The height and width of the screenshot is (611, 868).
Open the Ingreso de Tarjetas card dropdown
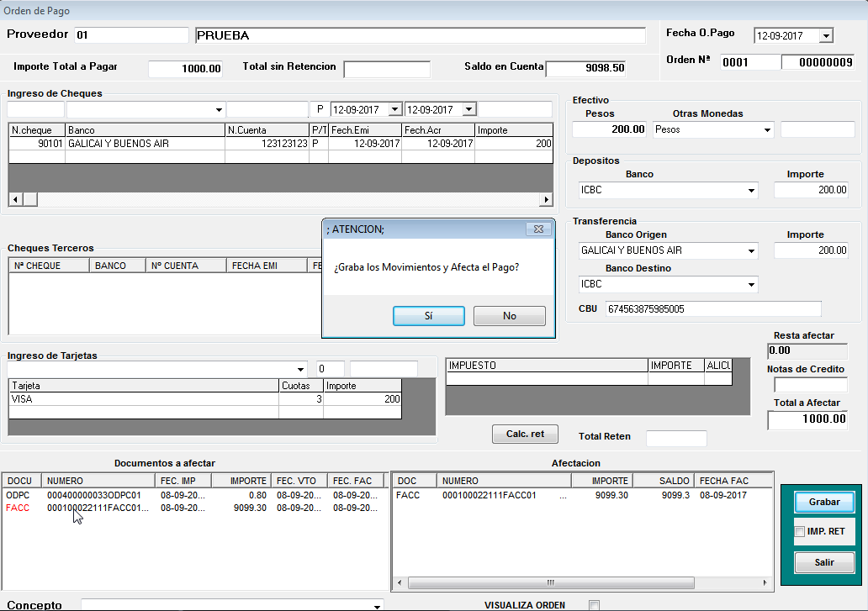(x=300, y=369)
